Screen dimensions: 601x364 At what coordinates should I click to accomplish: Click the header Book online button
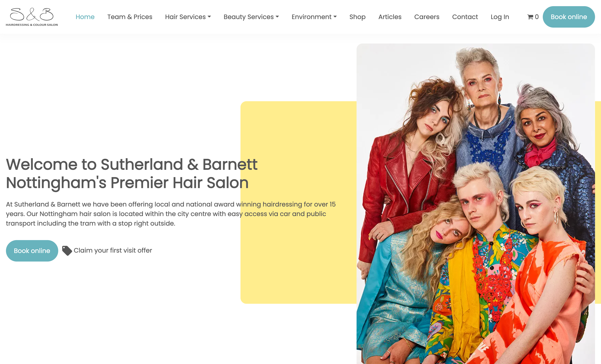[569, 17]
